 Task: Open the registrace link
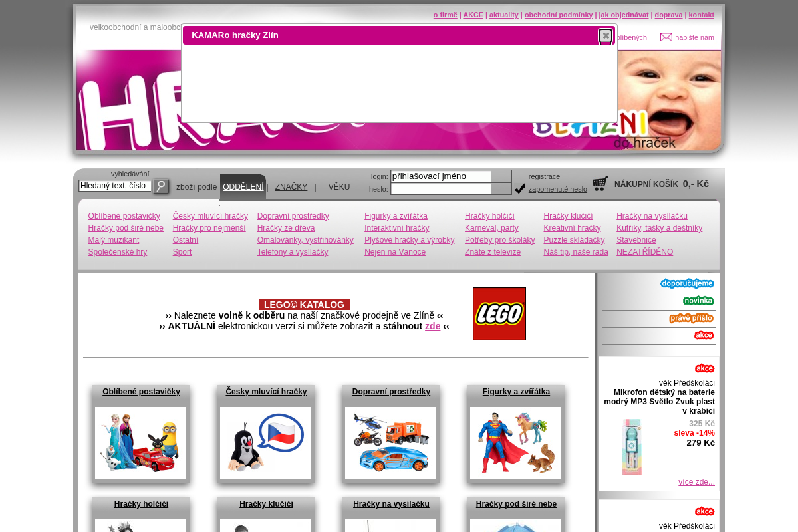(544, 176)
